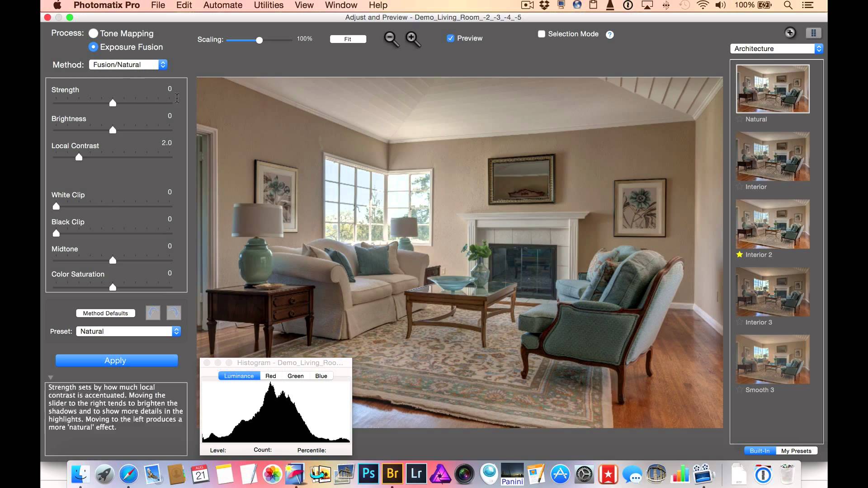Click the redo arrow beside Method Defaults
The height and width of the screenshot is (488, 868).
[x=173, y=313]
